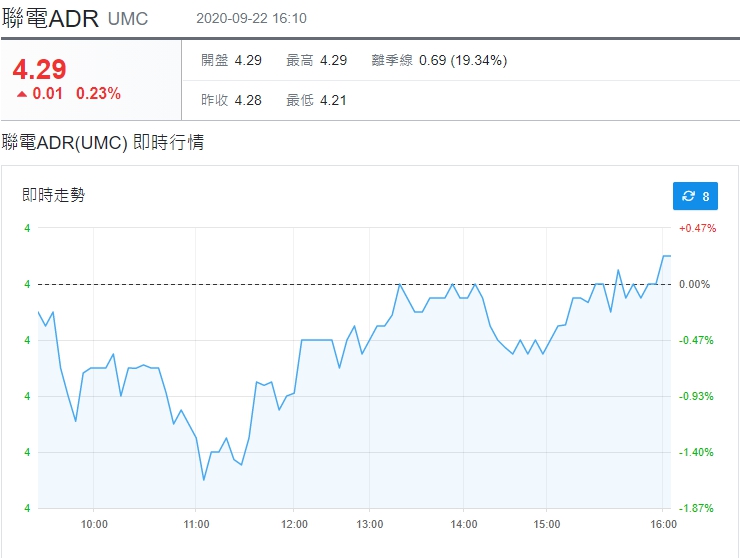
Task: Click the red up-arrow change indicator
Action: click(x=22, y=94)
